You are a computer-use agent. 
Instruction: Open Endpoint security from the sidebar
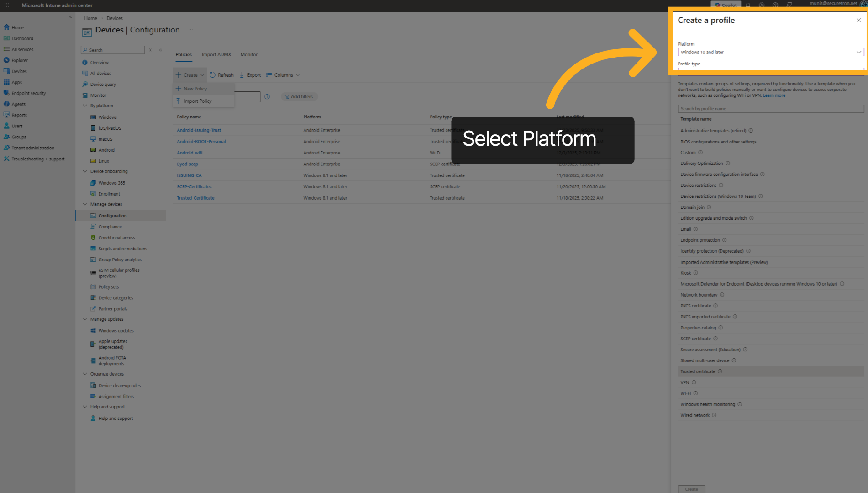pyautogui.click(x=29, y=93)
